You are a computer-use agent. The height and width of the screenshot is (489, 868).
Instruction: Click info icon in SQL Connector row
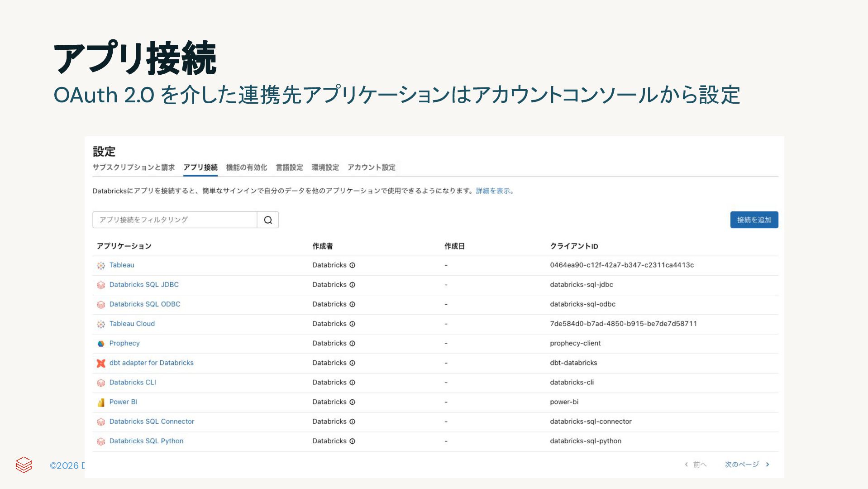(352, 422)
